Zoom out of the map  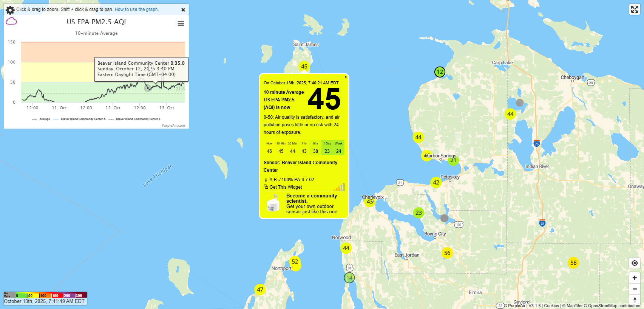coord(635,289)
